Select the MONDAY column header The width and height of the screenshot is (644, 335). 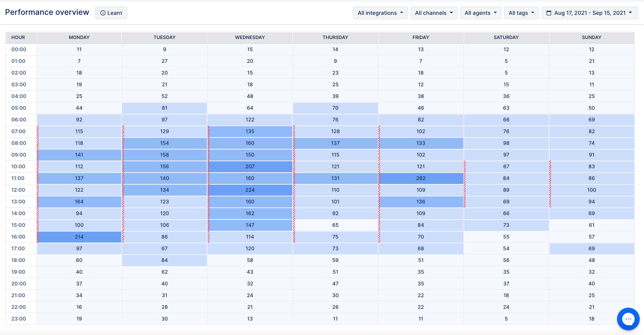tap(79, 37)
